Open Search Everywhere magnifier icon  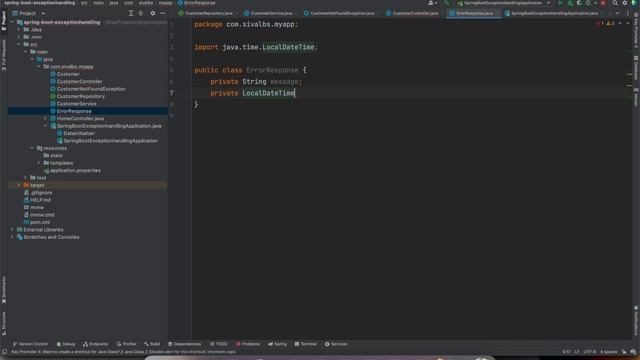pos(615,3)
